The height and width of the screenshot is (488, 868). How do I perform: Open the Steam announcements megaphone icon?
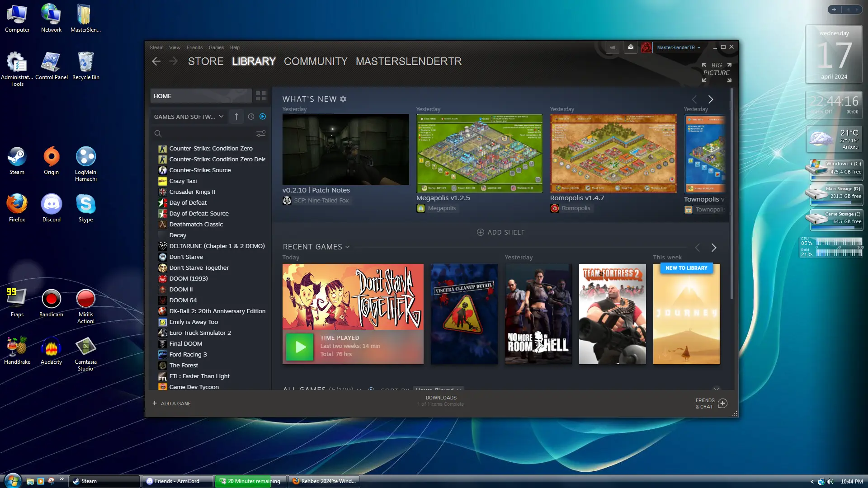[x=613, y=47]
